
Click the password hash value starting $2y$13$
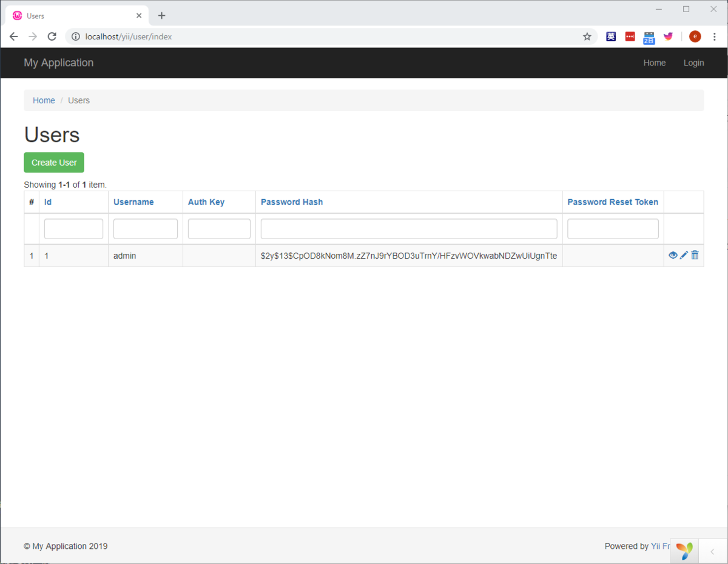click(x=409, y=256)
